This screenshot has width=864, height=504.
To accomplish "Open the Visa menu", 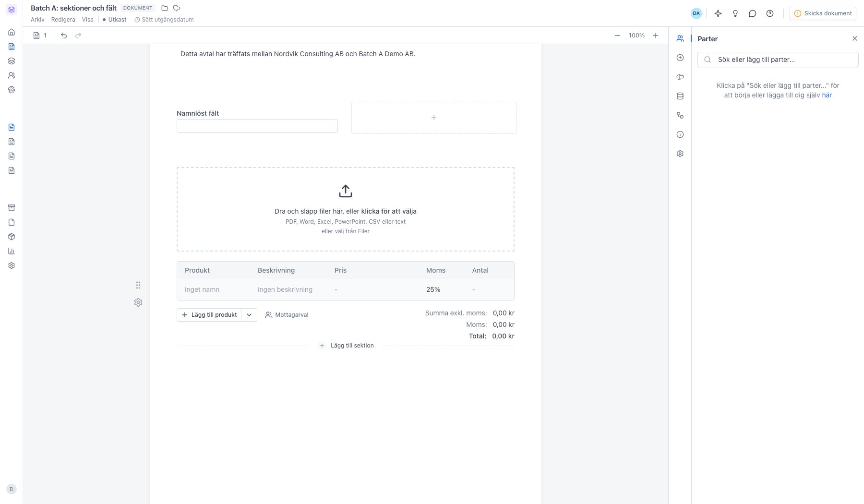I will [88, 20].
